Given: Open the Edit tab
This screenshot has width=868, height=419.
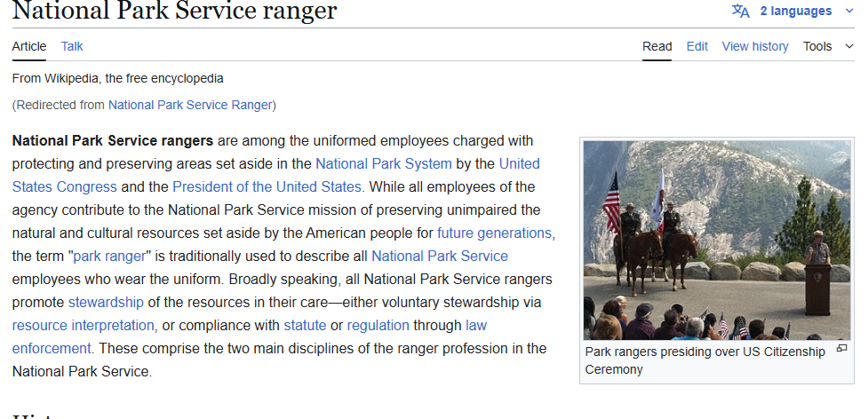Looking at the screenshot, I should 697,46.
